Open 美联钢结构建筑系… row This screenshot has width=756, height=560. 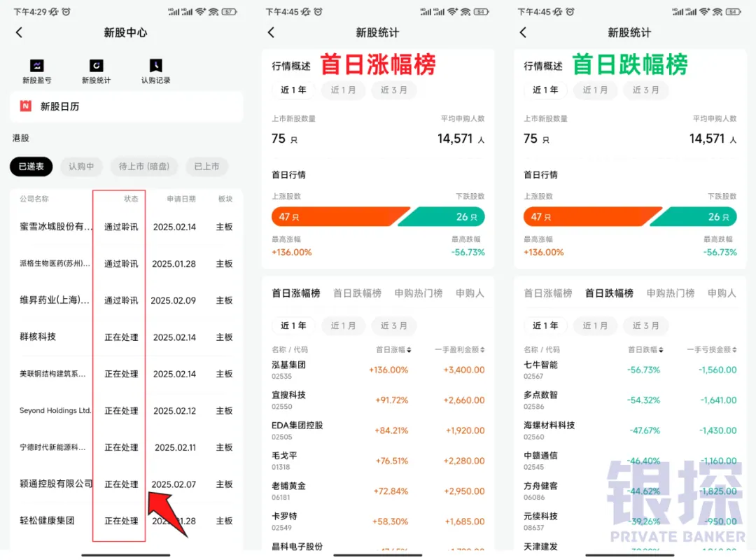(126, 374)
